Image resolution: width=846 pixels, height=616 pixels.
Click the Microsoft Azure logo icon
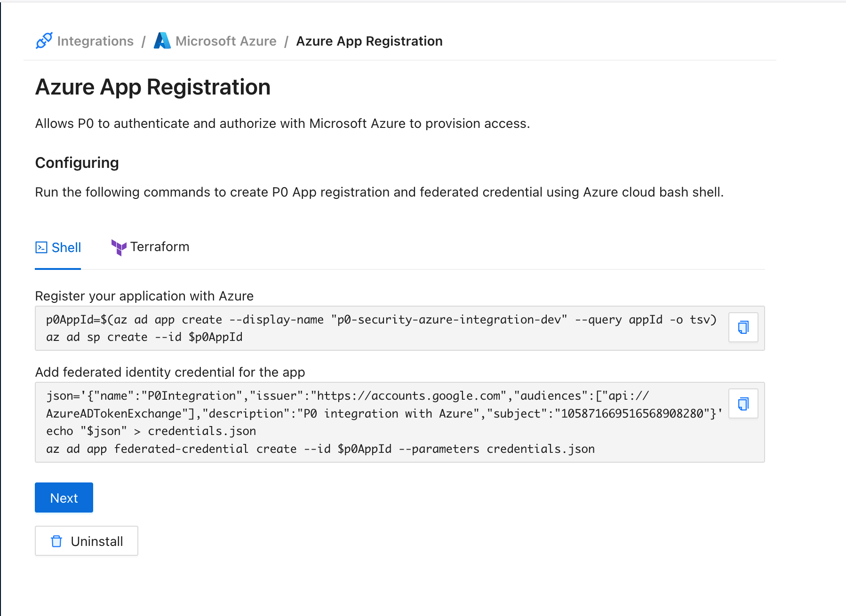[x=162, y=41]
